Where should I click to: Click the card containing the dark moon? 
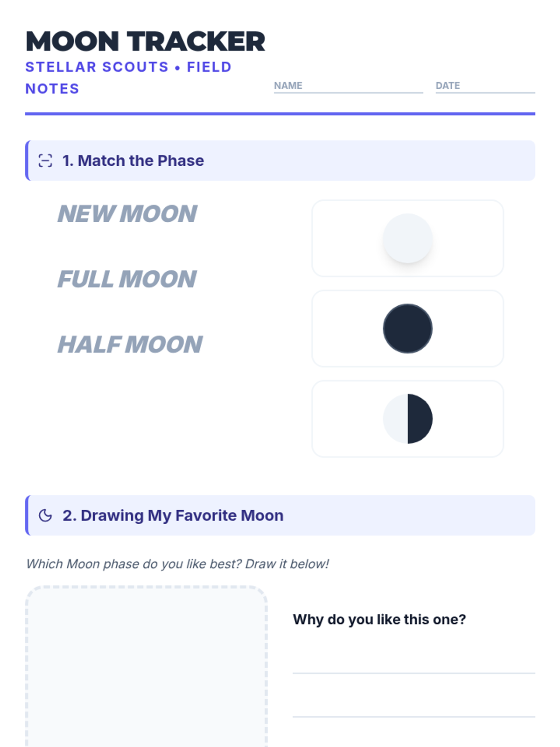(x=408, y=329)
